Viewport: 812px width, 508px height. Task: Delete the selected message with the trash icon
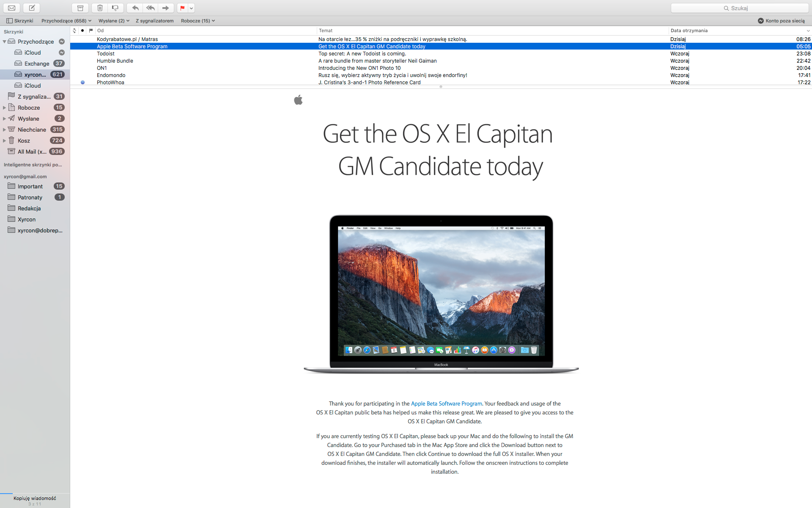[x=100, y=8]
